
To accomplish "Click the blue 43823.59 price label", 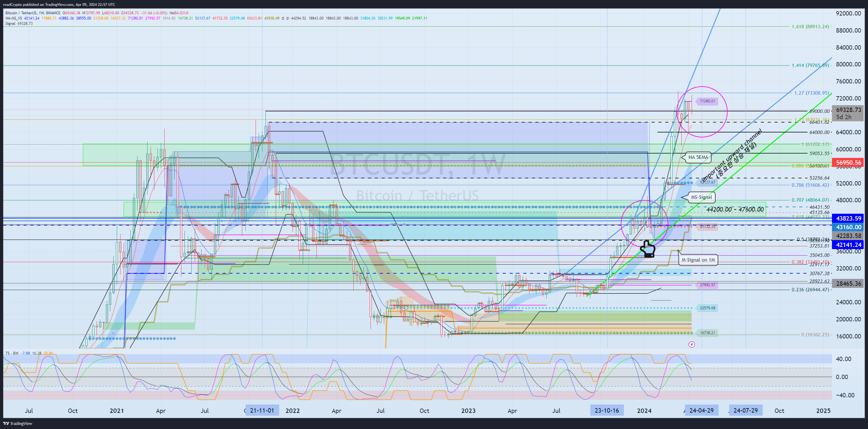I will click(848, 218).
